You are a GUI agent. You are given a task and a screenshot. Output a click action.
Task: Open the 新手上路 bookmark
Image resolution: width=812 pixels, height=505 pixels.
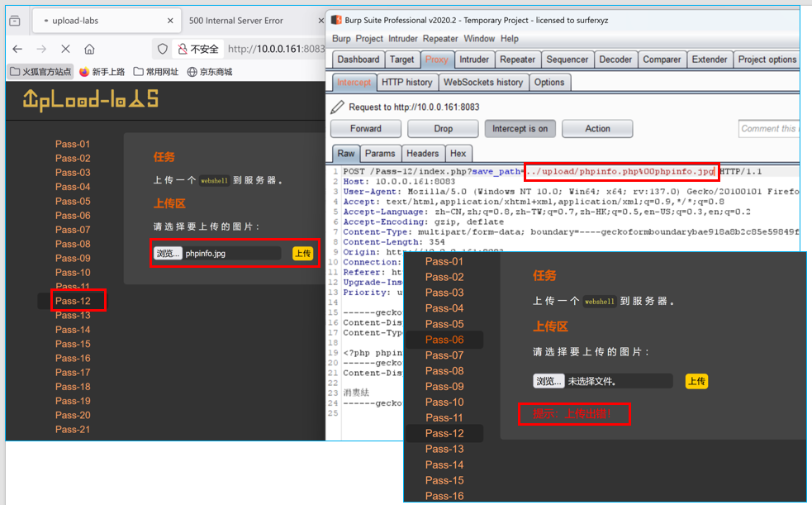(102, 71)
